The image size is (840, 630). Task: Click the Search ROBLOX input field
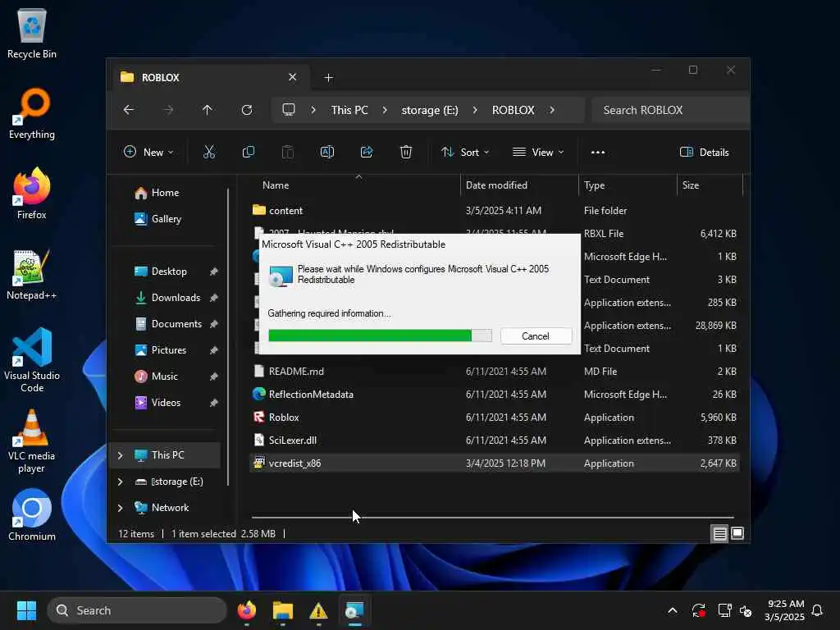tap(670, 110)
